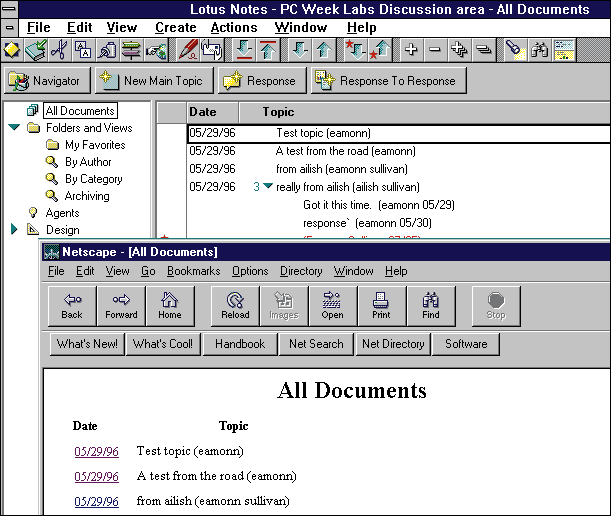Click the binoculars Find SmartIcon in Notes
Screen dimensions: 611x516
pos(539,50)
